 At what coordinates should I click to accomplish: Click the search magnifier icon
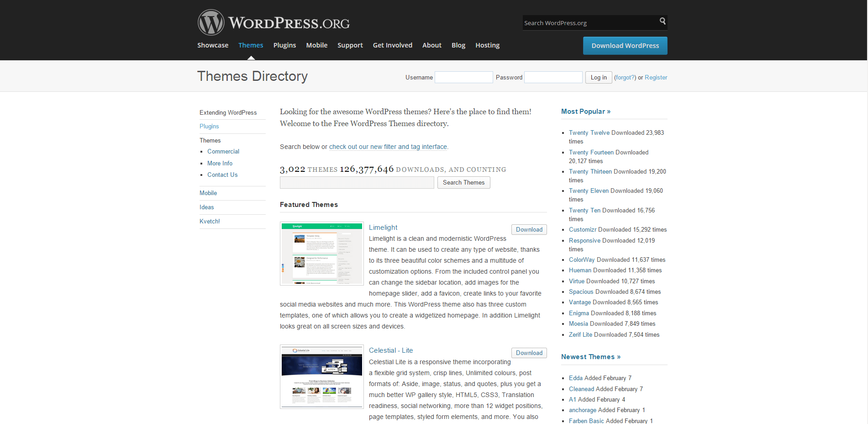(663, 21)
